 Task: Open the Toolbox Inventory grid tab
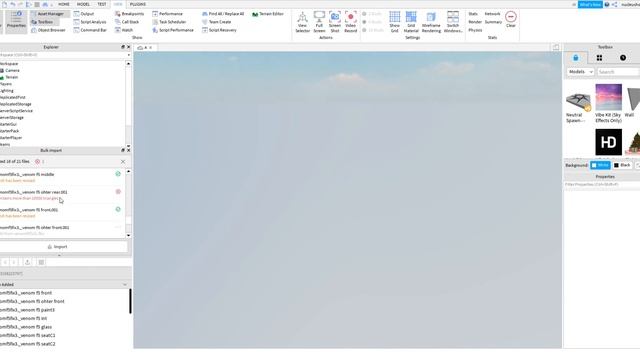tap(599, 58)
